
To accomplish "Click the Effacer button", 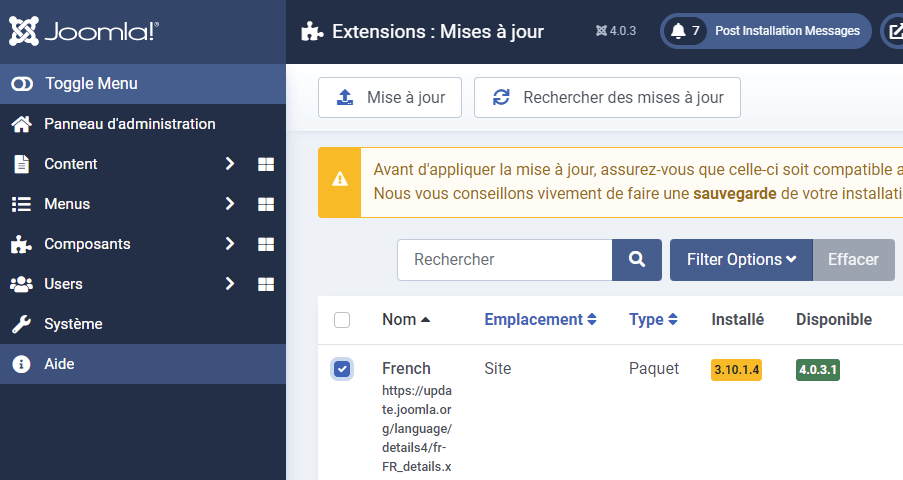I will (853, 260).
